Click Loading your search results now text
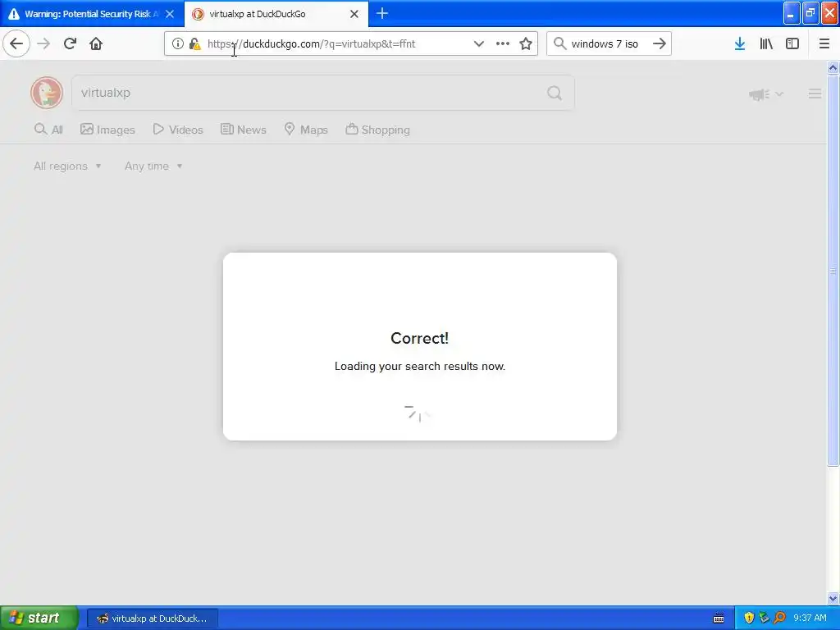This screenshot has width=840, height=630. tap(420, 367)
